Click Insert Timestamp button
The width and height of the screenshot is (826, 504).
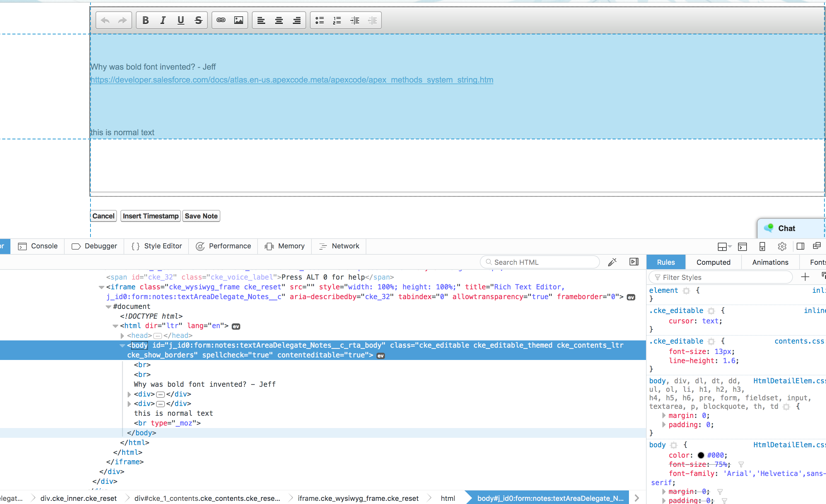click(x=150, y=216)
